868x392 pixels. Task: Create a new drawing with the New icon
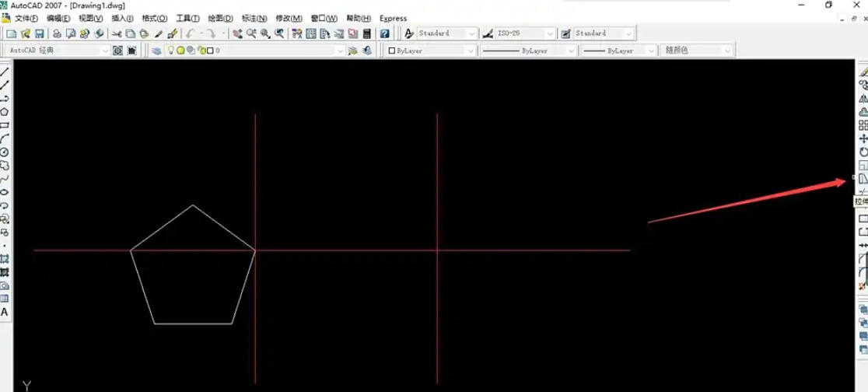pos(12,33)
